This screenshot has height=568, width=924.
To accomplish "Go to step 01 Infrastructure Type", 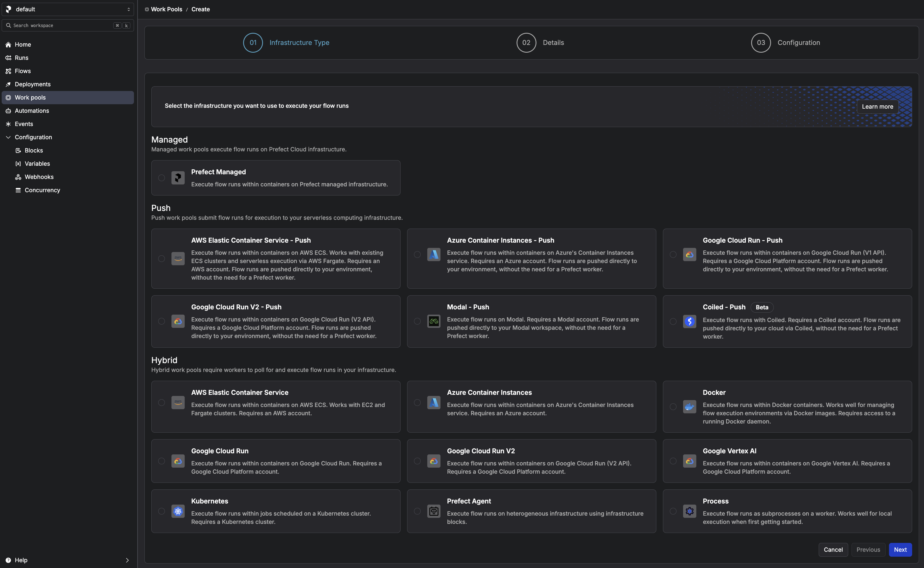I will (286, 42).
